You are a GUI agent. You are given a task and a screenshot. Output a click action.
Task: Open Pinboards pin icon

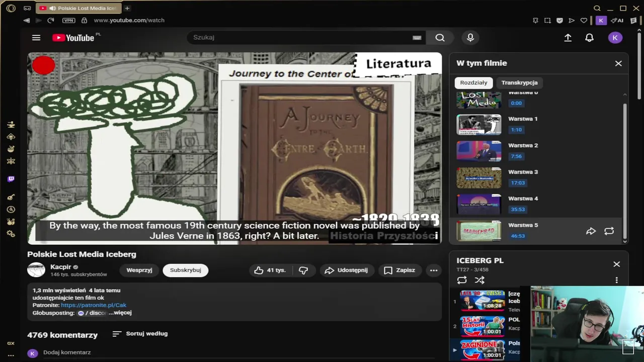click(535, 21)
